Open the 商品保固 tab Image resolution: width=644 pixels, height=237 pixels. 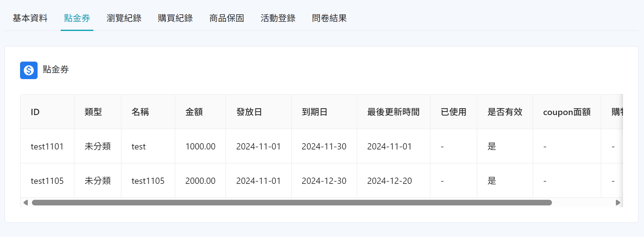click(x=227, y=18)
